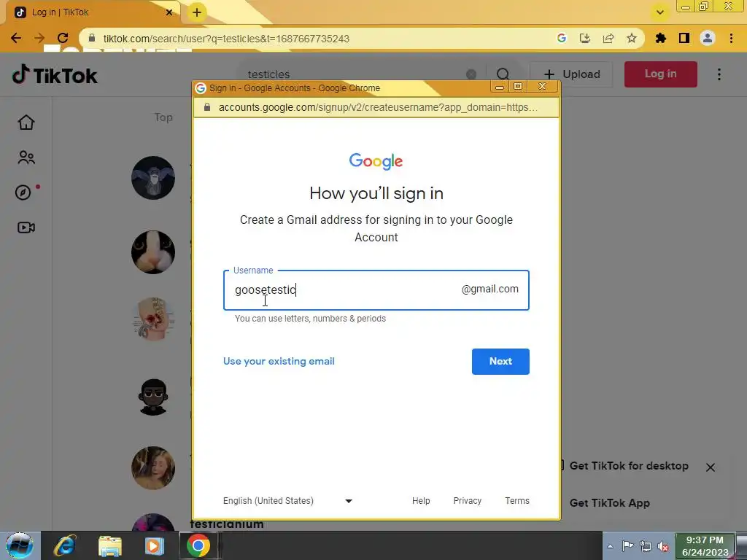
Task: Click the main browser address bar URL
Action: click(x=226, y=39)
